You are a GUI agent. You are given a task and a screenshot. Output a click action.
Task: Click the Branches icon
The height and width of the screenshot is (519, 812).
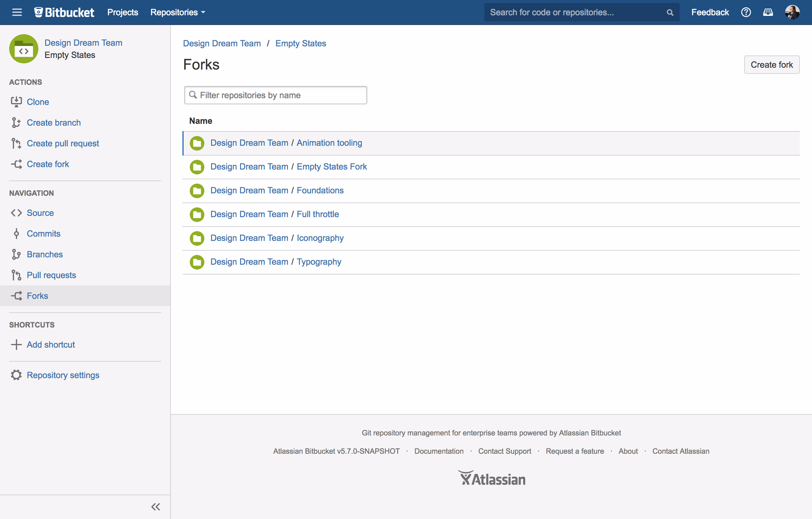click(16, 254)
